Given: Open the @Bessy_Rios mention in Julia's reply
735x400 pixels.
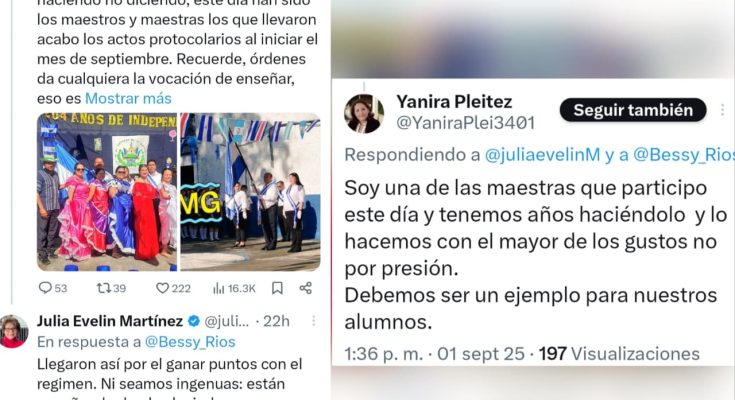Looking at the screenshot, I should tap(190, 342).
